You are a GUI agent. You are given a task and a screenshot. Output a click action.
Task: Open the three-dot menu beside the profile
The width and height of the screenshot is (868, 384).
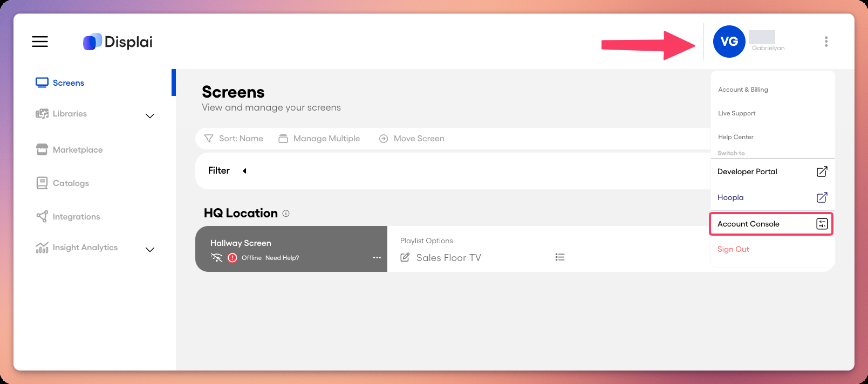tap(826, 42)
